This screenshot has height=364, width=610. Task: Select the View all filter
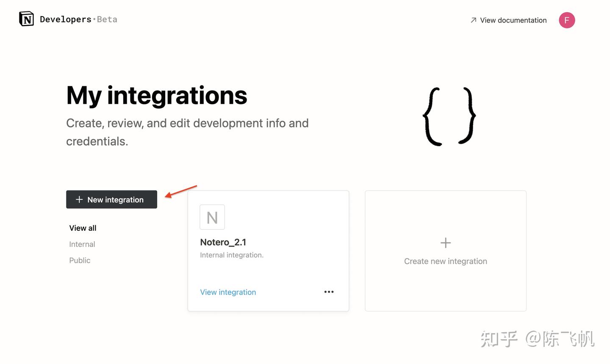click(83, 228)
